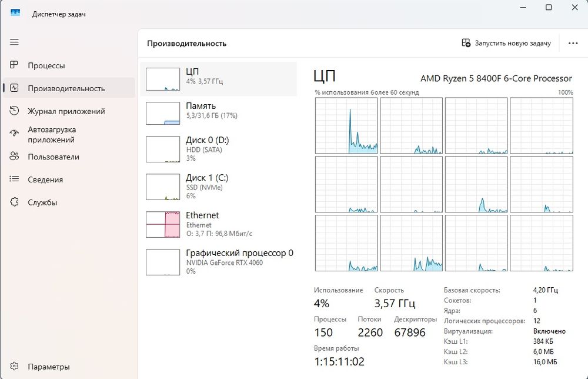Select the Журнал приложений history icon
The height and width of the screenshot is (379, 588).
point(15,111)
